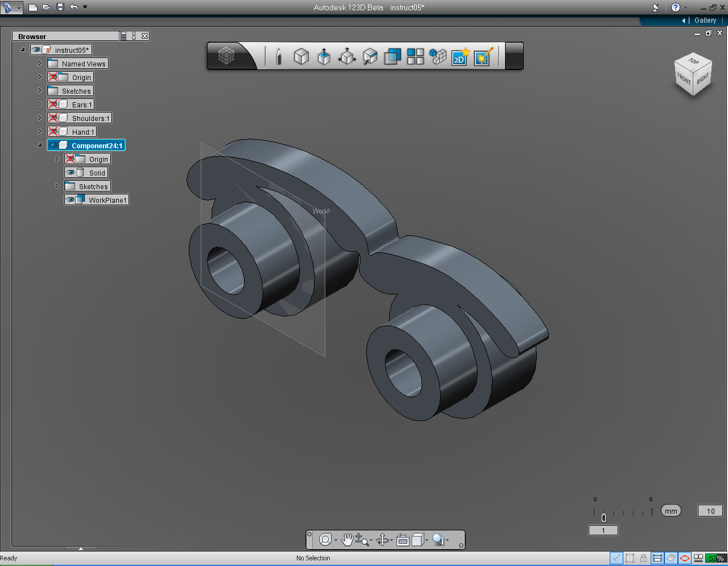
Task: Select the Sketch pencil tool
Action: 279,56
